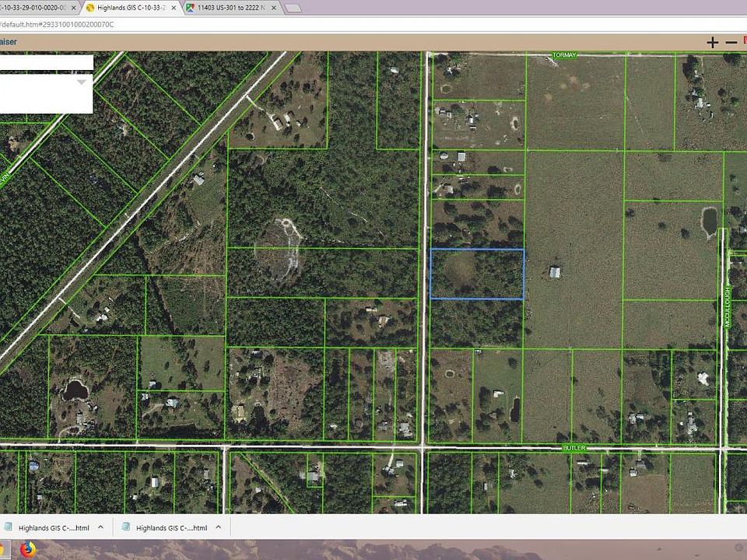Click the white search box above the dropdown
The image size is (747, 560).
(x=46, y=62)
